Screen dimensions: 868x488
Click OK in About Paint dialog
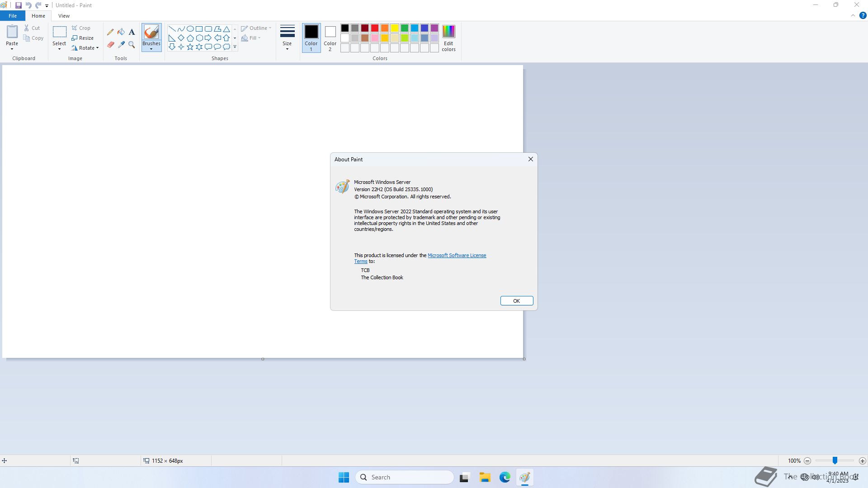tap(517, 301)
